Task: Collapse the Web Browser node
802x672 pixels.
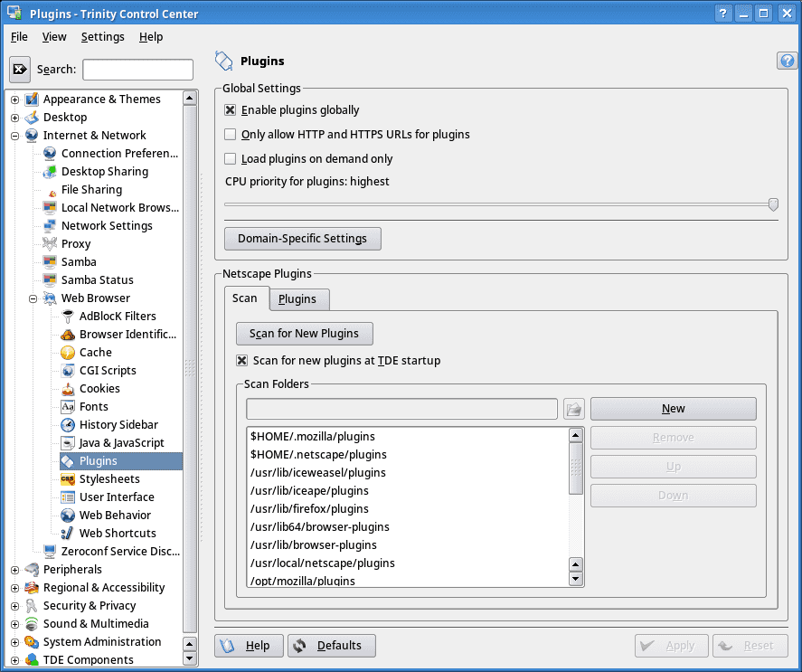Action: click(33, 298)
